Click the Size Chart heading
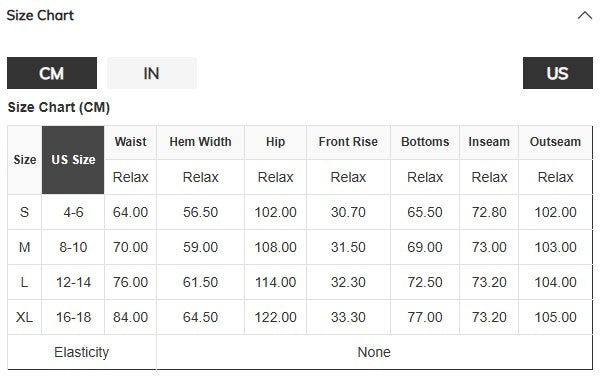 click(40, 15)
